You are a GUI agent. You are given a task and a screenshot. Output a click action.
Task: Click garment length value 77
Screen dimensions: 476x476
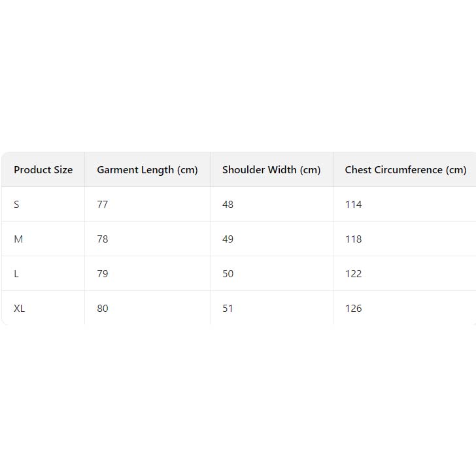coord(103,205)
